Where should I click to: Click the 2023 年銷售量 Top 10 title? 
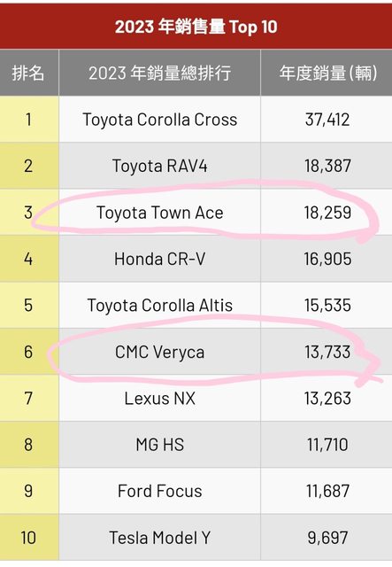pyautogui.click(x=196, y=27)
